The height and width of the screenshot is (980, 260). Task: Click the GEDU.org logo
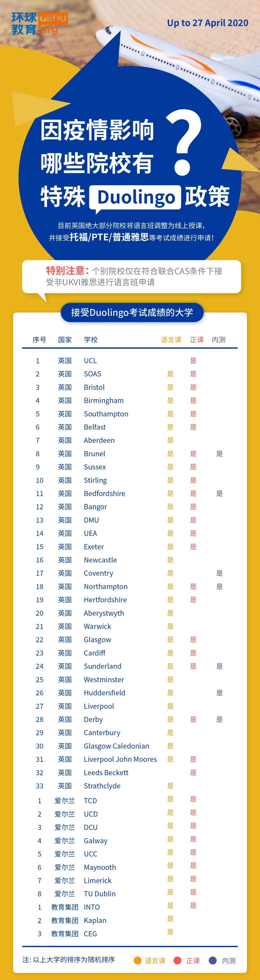[39, 23]
